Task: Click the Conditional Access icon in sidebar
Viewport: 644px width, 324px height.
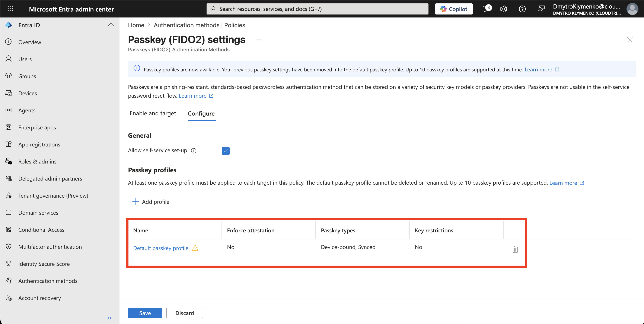Action: pos(9,230)
